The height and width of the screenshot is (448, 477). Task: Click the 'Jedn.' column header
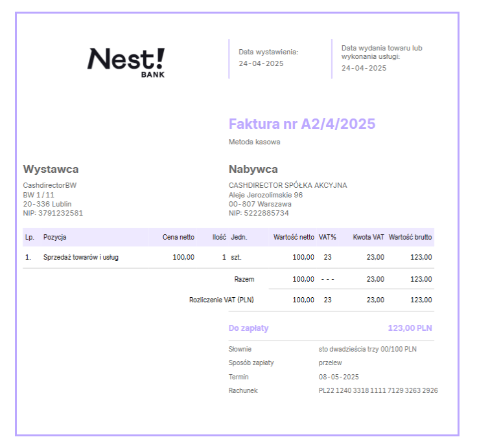238,237
